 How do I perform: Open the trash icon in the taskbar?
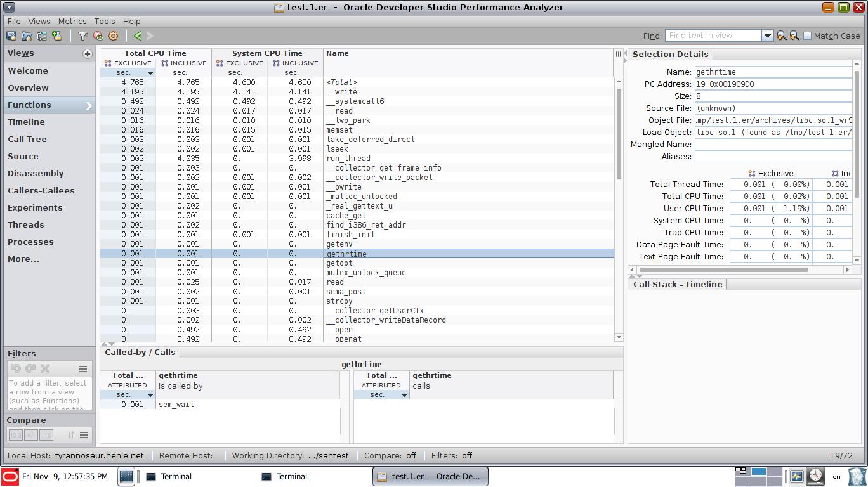click(x=857, y=476)
